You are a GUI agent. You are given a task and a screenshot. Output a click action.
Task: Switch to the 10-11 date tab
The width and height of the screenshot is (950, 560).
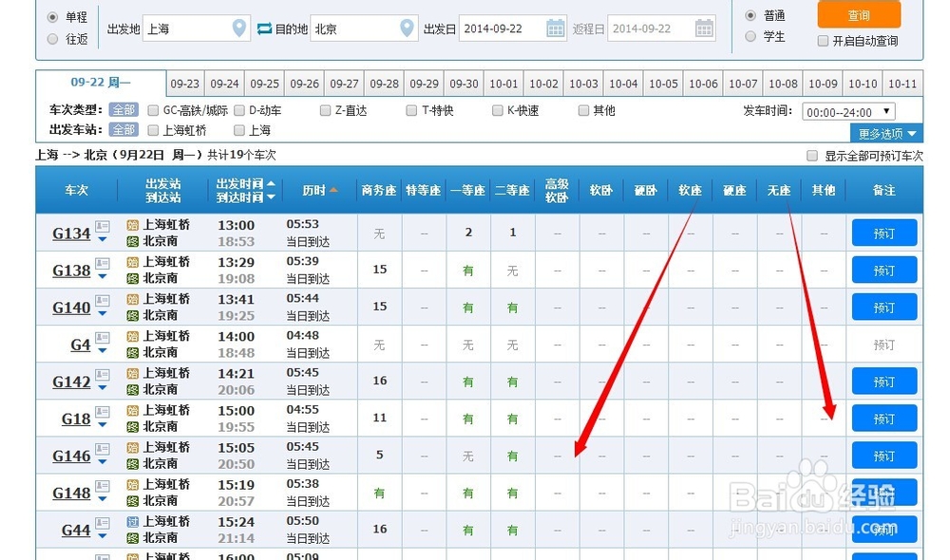(x=902, y=84)
